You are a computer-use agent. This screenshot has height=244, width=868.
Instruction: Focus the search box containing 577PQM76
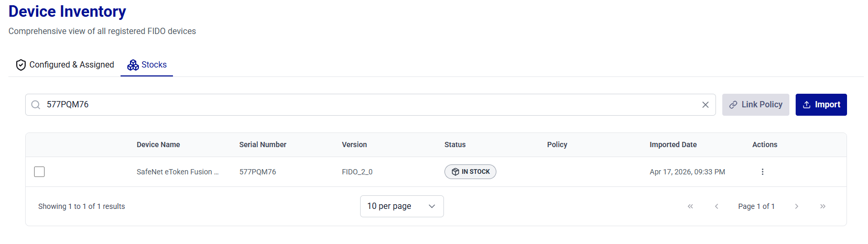click(367, 105)
